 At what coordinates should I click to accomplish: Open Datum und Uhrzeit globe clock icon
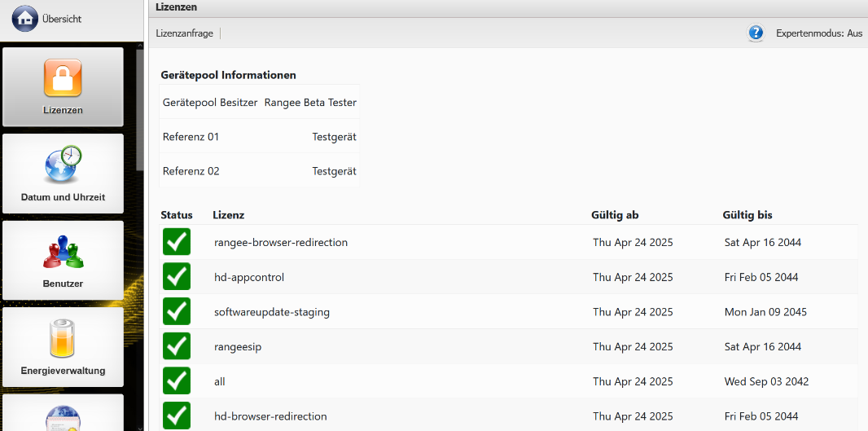(63, 165)
